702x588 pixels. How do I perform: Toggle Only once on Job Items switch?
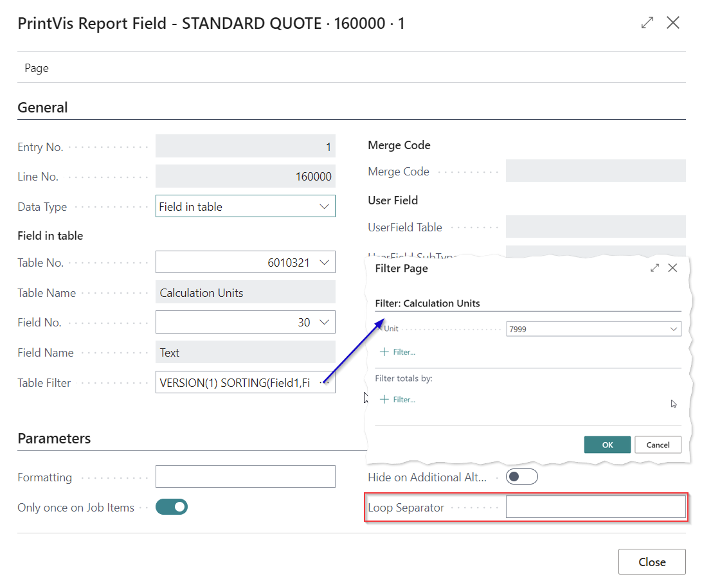coord(172,507)
